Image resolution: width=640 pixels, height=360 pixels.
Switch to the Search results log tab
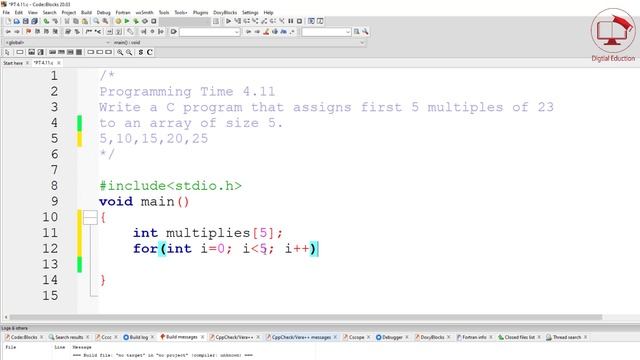(x=69, y=337)
